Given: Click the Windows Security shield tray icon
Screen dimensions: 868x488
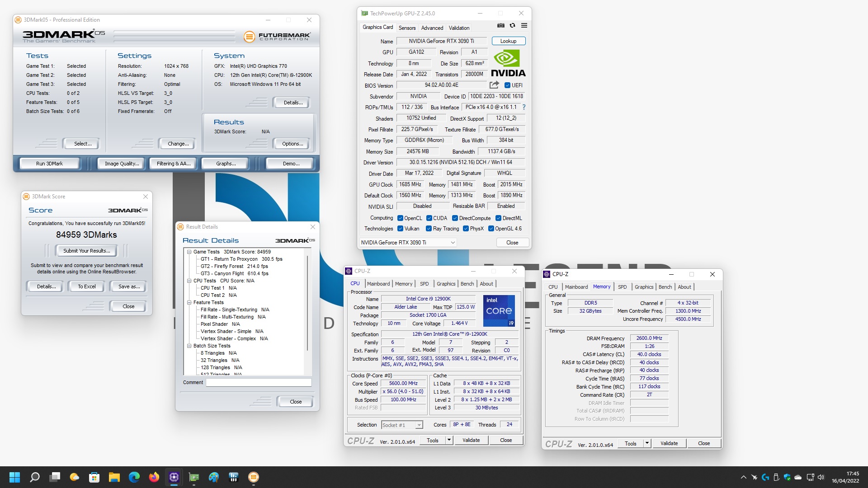Looking at the screenshot, I should click(787, 477).
